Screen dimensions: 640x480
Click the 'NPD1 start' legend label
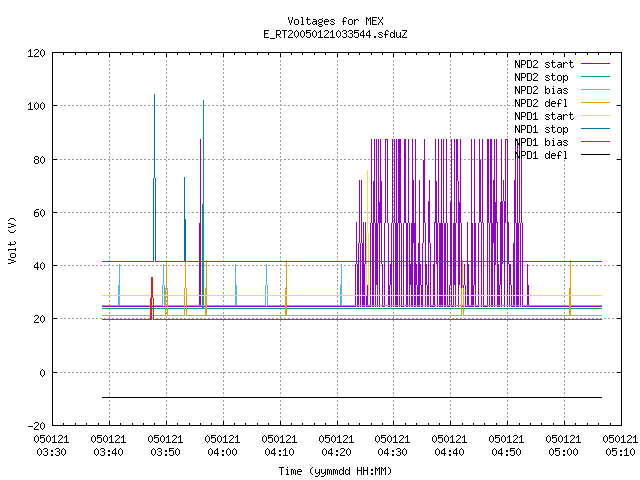pos(544,116)
